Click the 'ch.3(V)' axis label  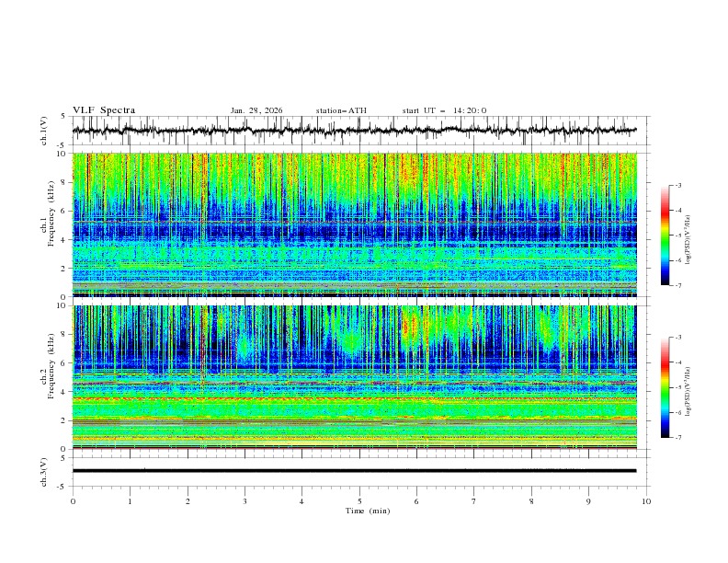click(x=44, y=472)
